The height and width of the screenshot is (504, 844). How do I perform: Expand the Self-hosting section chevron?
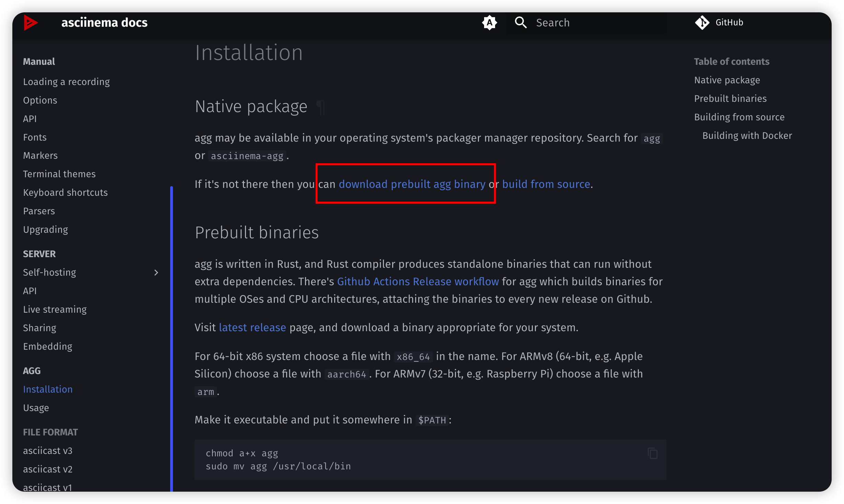pyautogui.click(x=156, y=273)
